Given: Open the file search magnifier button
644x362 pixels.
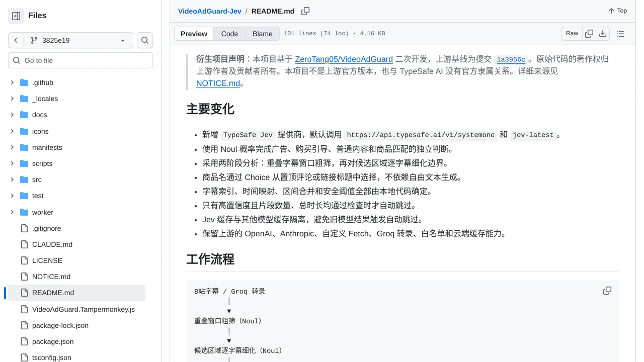Looking at the screenshot, I should (145, 40).
